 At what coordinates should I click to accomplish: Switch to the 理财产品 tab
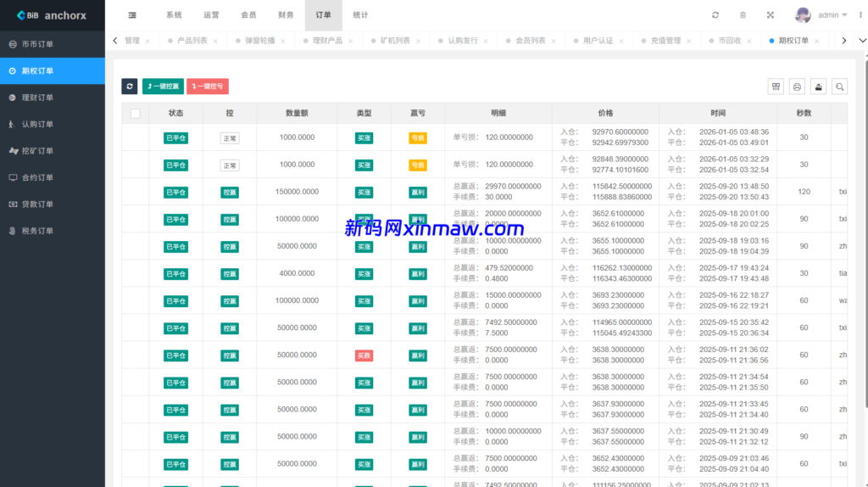327,41
